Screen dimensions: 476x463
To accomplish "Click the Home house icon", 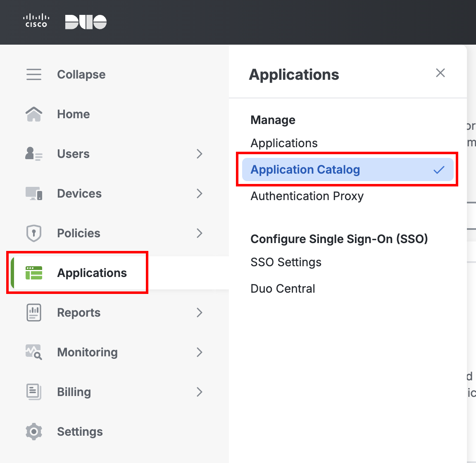I will click(34, 114).
